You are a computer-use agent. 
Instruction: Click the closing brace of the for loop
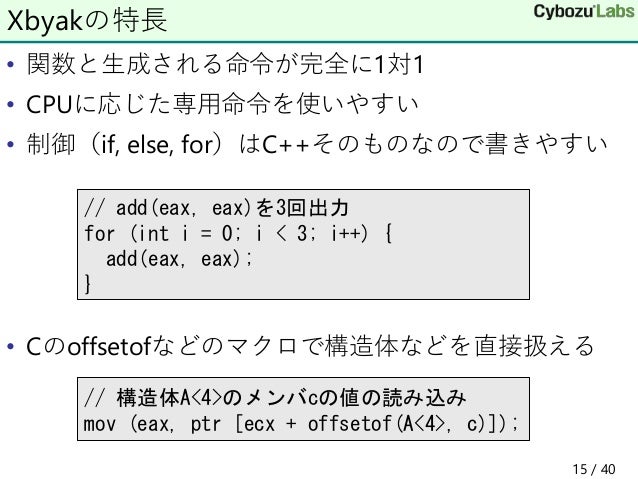coord(87,284)
